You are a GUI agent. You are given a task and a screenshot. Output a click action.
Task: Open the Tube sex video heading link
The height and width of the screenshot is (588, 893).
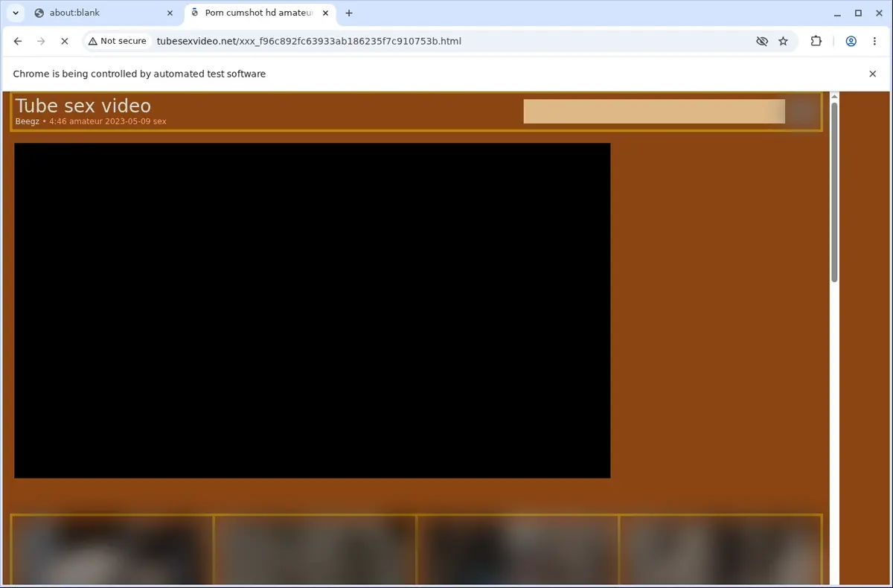83,106
